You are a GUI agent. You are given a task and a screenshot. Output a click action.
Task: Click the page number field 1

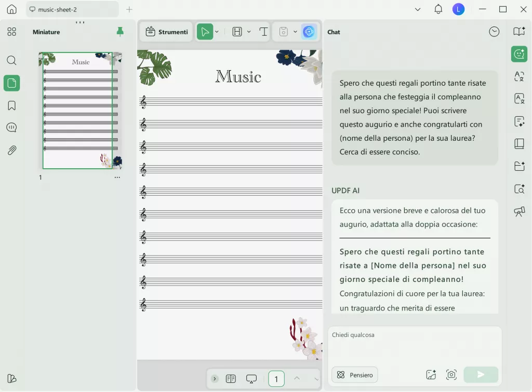click(x=276, y=379)
